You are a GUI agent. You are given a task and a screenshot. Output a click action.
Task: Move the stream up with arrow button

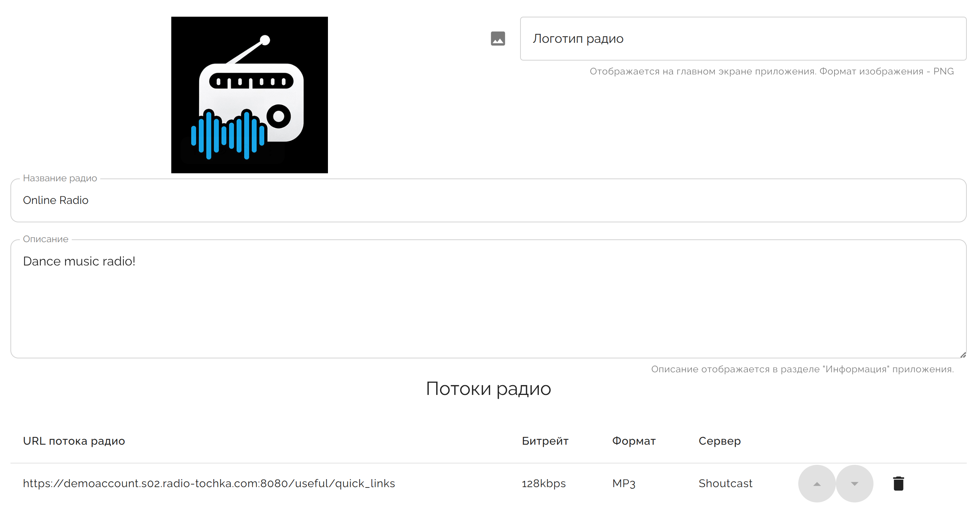coord(816,483)
